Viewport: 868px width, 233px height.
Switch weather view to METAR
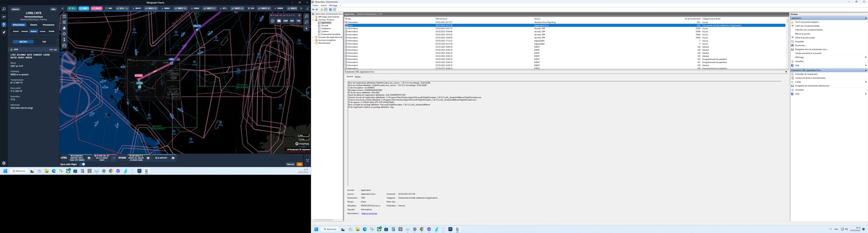point(23,42)
